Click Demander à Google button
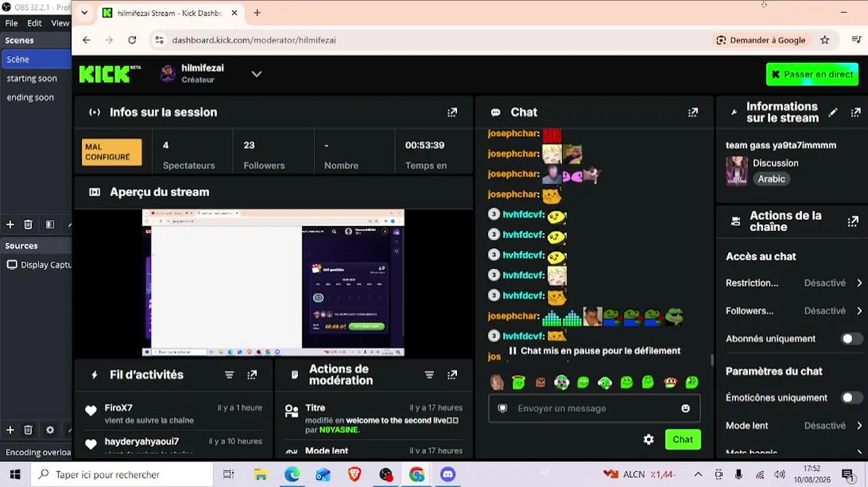868x487 pixels. (x=761, y=40)
